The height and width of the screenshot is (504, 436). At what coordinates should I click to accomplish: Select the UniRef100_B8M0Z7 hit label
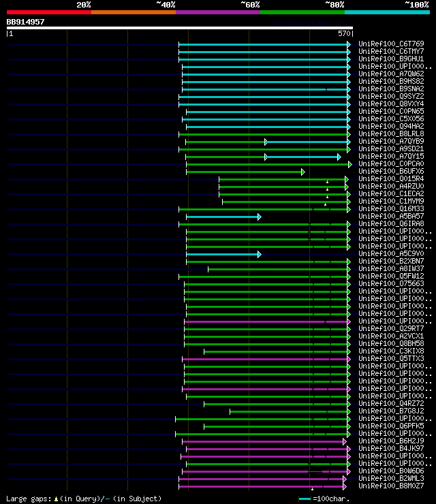point(391,486)
